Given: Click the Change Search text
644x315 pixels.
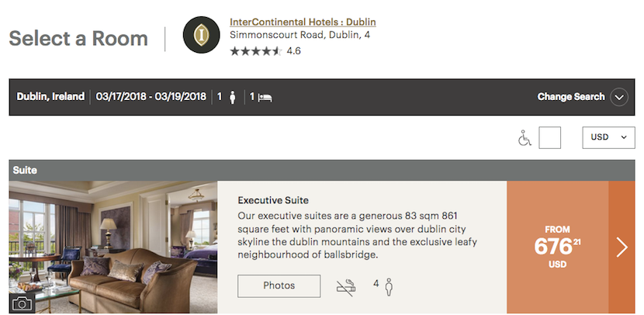Looking at the screenshot, I should point(570,97).
